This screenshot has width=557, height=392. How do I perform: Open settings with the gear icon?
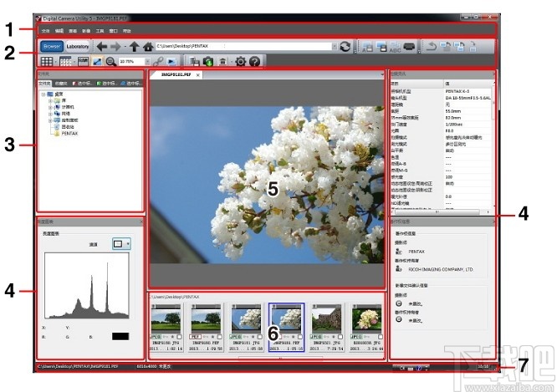pyautogui.click(x=241, y=61)
